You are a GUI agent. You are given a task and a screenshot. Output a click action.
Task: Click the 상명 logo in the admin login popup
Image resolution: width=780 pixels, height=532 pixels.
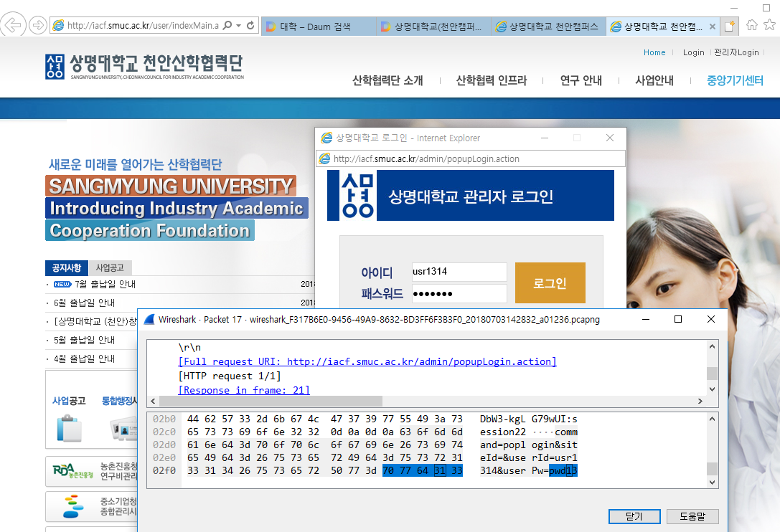(x=357, y=196)
